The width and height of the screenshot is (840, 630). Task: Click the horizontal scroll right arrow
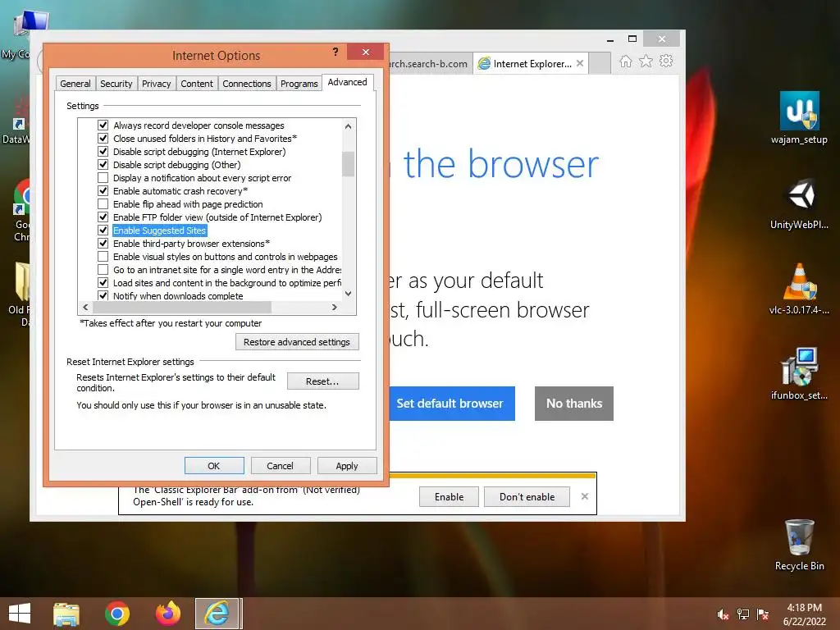coord(335,307)
